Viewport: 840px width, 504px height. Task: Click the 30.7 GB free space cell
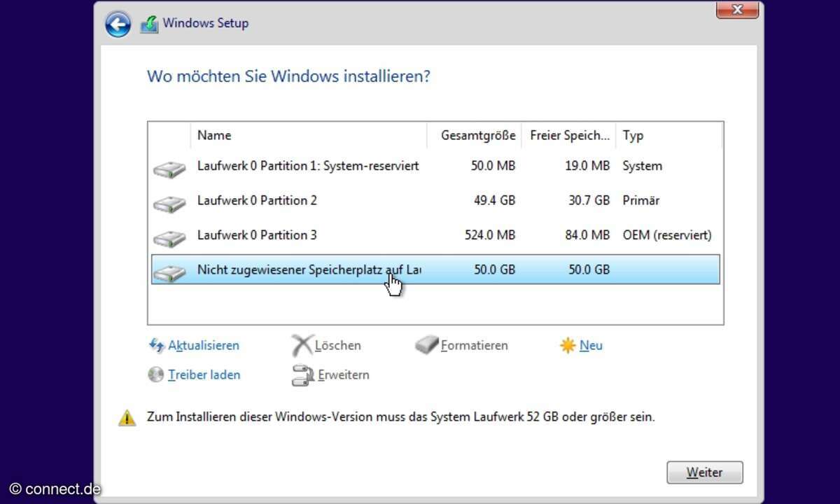click(x=589, y=200)
